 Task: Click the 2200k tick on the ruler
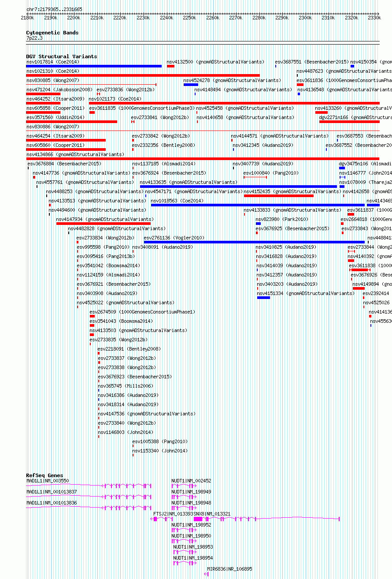pos(74,18)
